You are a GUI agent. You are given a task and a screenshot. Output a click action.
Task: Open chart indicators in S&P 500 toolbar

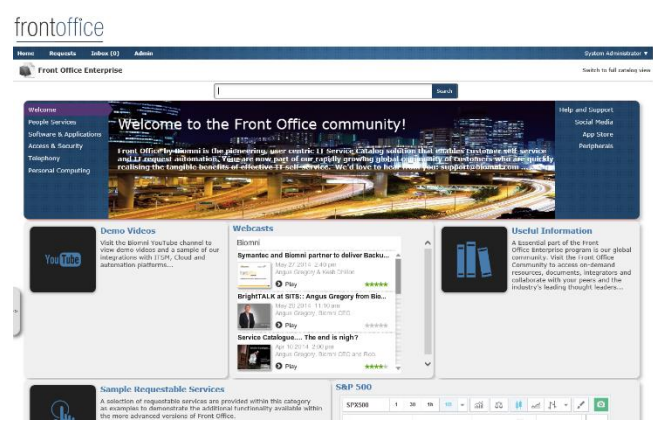click(x=479, y=405)
